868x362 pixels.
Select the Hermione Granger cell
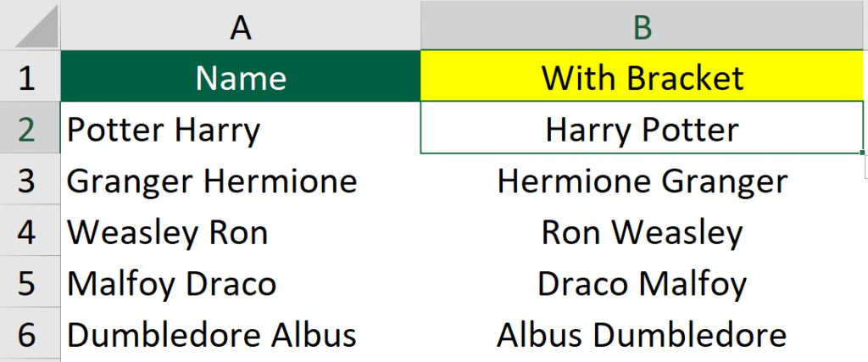[x=644, y=179]
